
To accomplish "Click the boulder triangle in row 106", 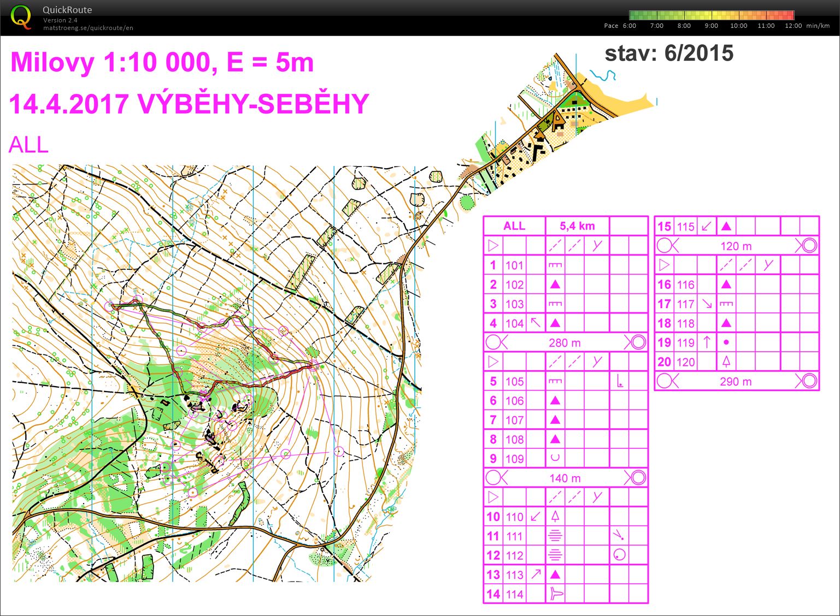I will pos(555,401).
